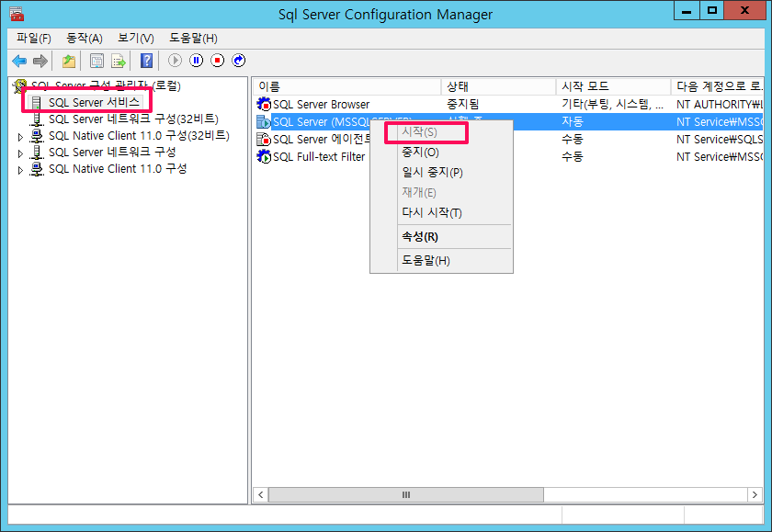
Task: Click disabled 시작(S) context menu entry
Action: tap(441, 132)
